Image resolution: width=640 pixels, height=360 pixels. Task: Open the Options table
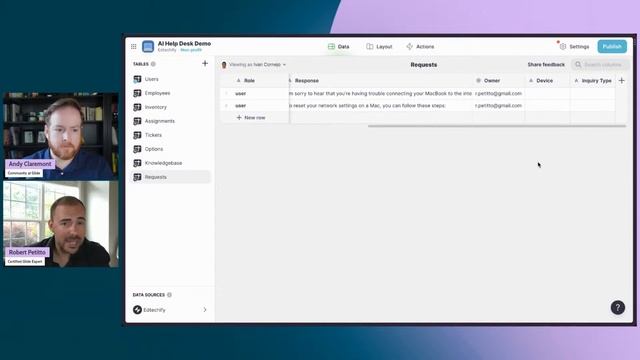[x=171, y=149]
